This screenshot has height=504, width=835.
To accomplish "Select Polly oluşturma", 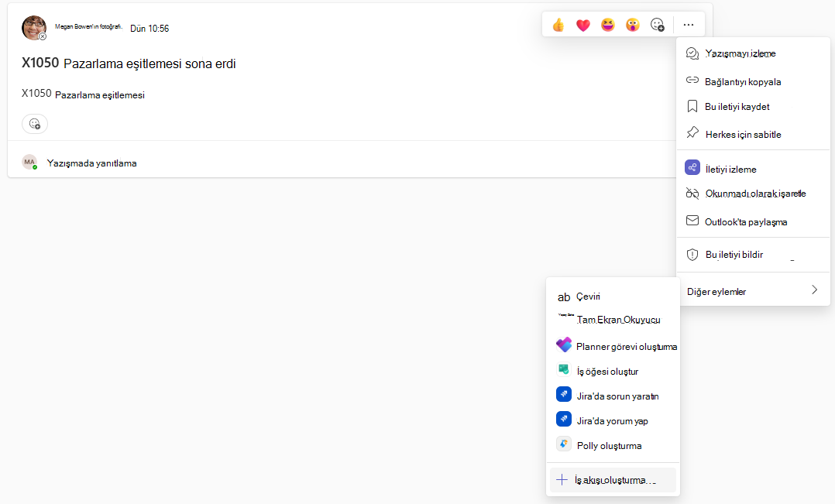I will coord(613,445).
